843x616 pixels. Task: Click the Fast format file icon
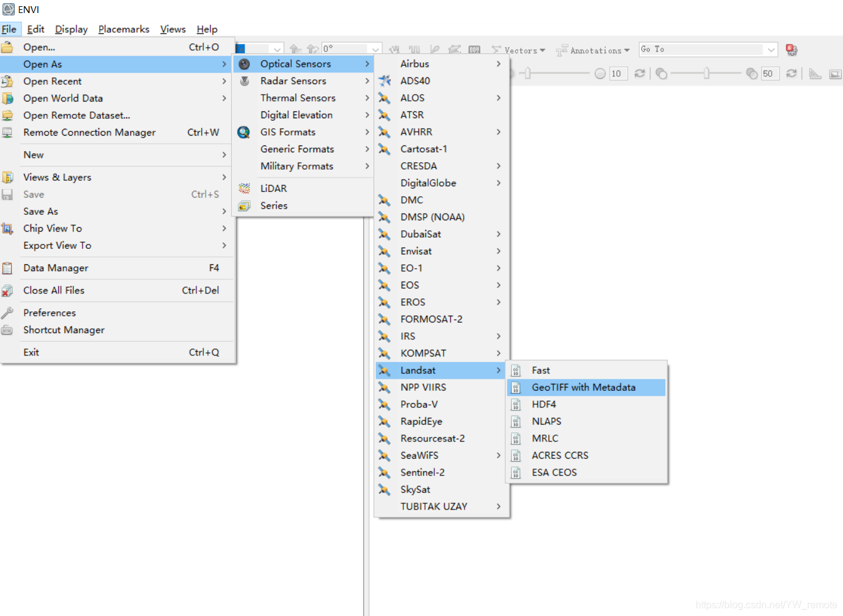pos(515,370)
